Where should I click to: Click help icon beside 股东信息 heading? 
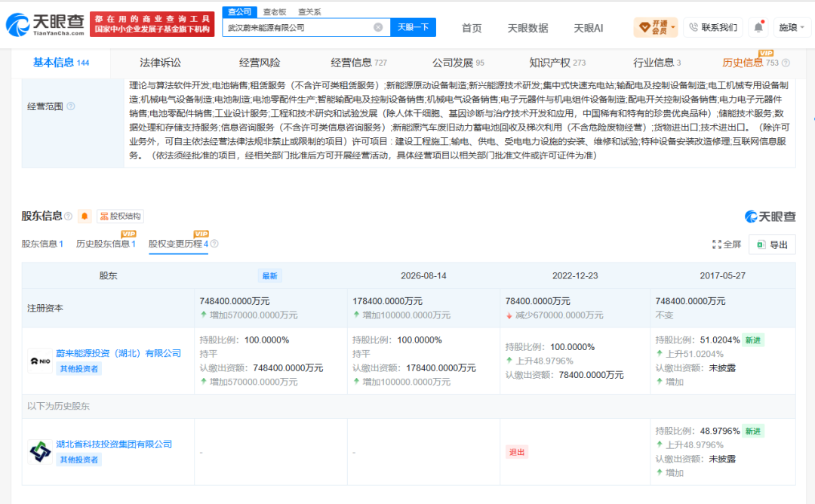(x=68, y=216)
